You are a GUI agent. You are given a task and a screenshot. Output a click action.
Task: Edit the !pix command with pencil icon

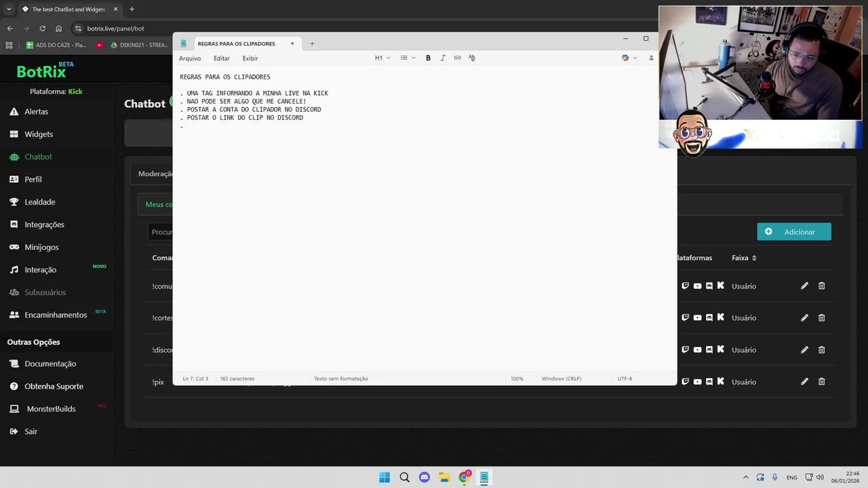pyautogui.click(x=804, y=382)
